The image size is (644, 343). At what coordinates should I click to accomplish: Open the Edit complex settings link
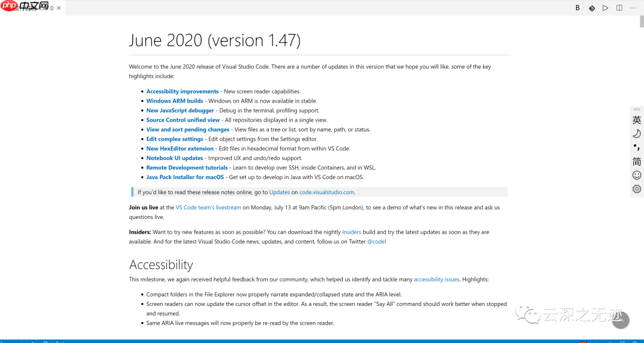[175, 139]
